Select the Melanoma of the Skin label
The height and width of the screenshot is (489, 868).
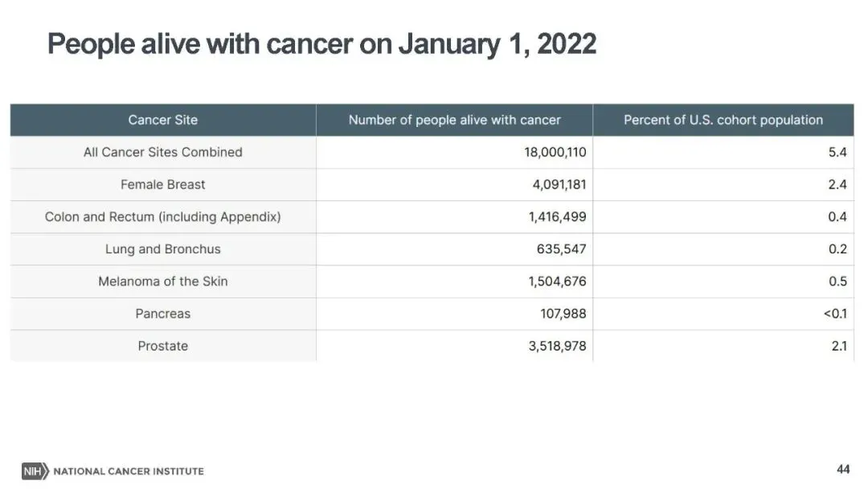162,281
